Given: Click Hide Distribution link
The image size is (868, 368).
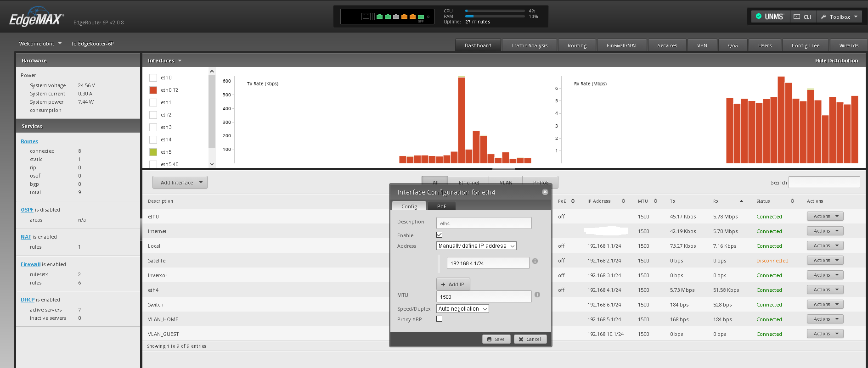Looking at the screenshot, I should pyautogui.click(x=836, y=61).
